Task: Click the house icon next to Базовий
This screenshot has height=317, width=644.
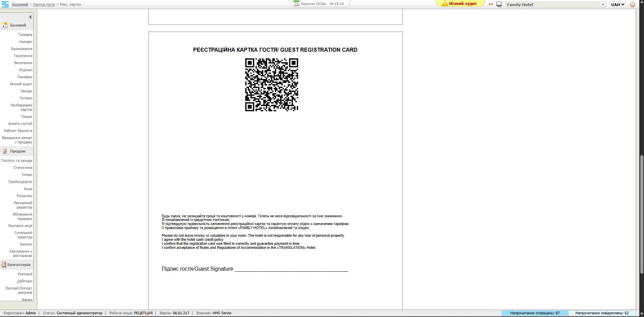Action: [x=5, y=25]
